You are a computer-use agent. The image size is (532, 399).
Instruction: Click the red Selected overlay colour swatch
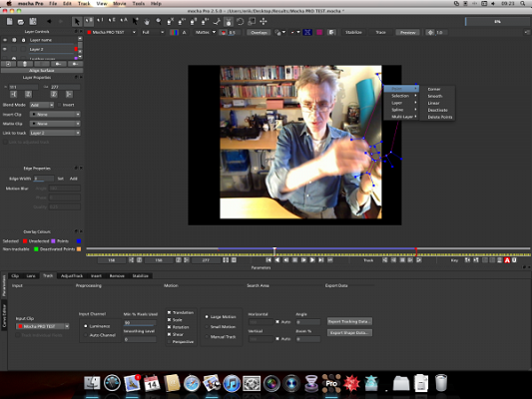click(25, 241)
